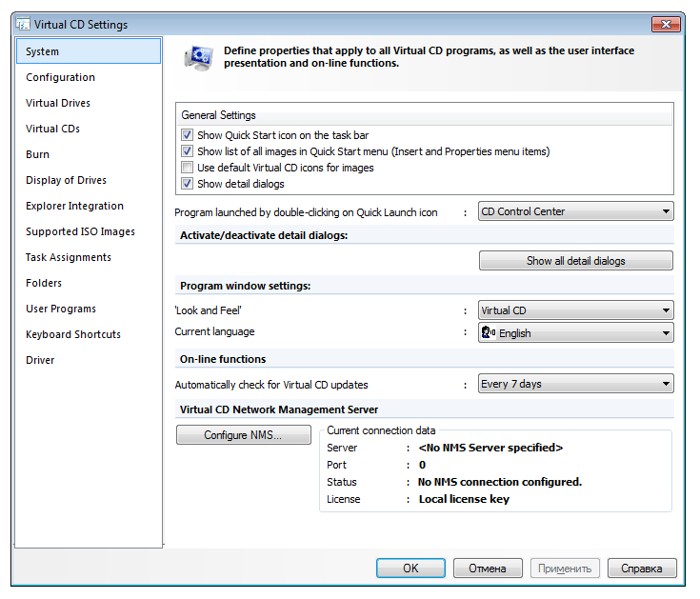
Task: Click 'Activate/deactivate detail dialogs:' heading
Action: pyautogui.click(x=264, y=235)
